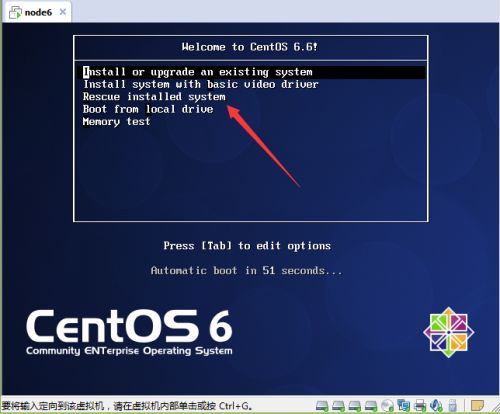Screen dimensions: 500x414
Task: Click 'Press [Tab] to edit options' text
Action: tap(247, 246)
